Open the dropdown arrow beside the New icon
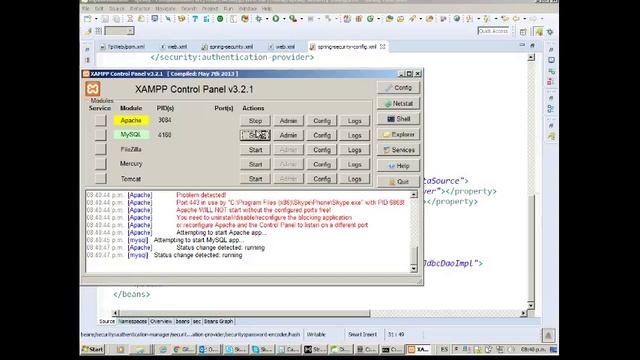The width and height of the screenshot is (640, 360). (x=96, y=19)
